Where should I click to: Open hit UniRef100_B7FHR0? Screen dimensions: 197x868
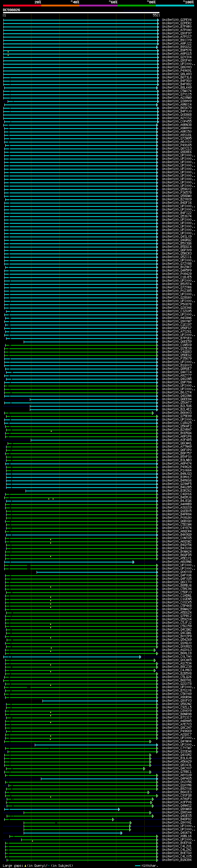(x=177, y=26)
